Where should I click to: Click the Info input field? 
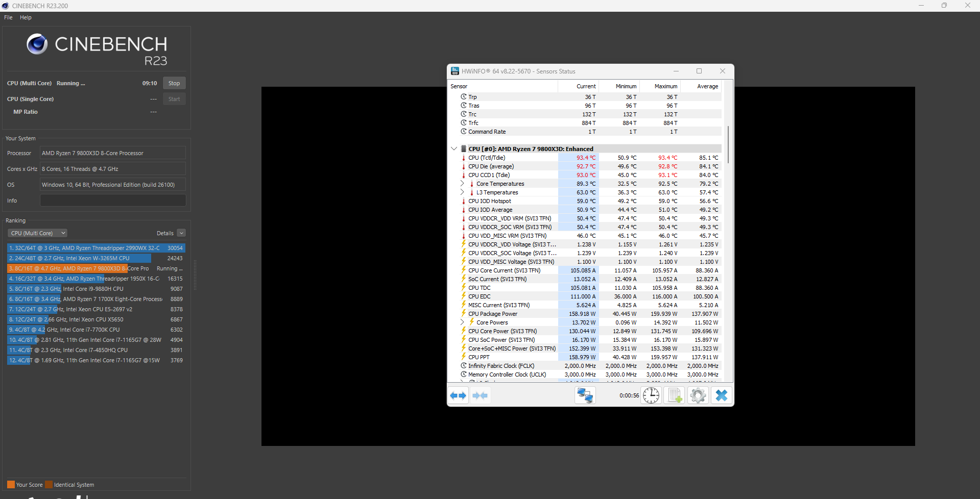click(x=113, y=201)
